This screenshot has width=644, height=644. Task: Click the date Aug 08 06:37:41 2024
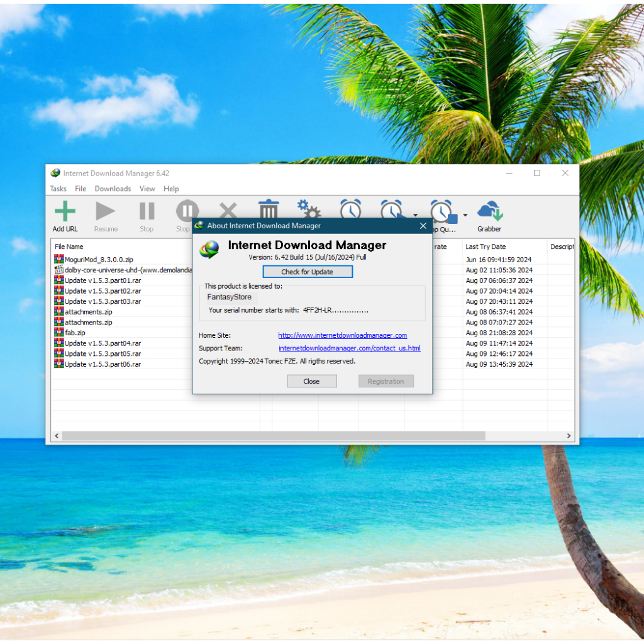tap(499, 312)
